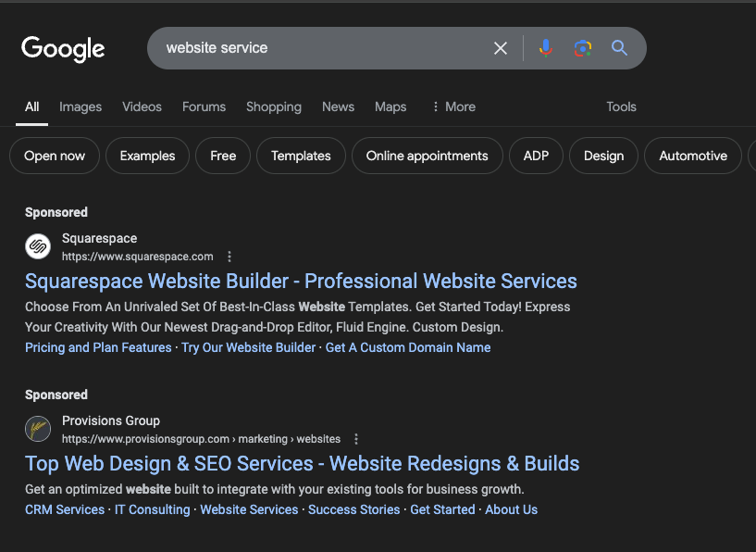Apply the Examples filter chip

pyautogui.click(x=147, y=156)
